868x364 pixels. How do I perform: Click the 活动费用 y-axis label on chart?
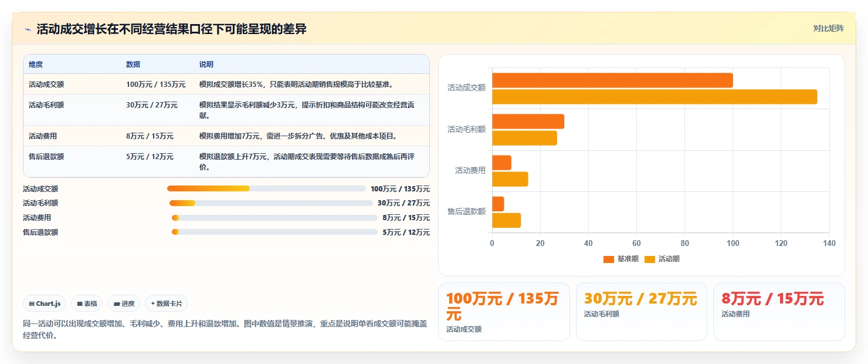(470, 170)
